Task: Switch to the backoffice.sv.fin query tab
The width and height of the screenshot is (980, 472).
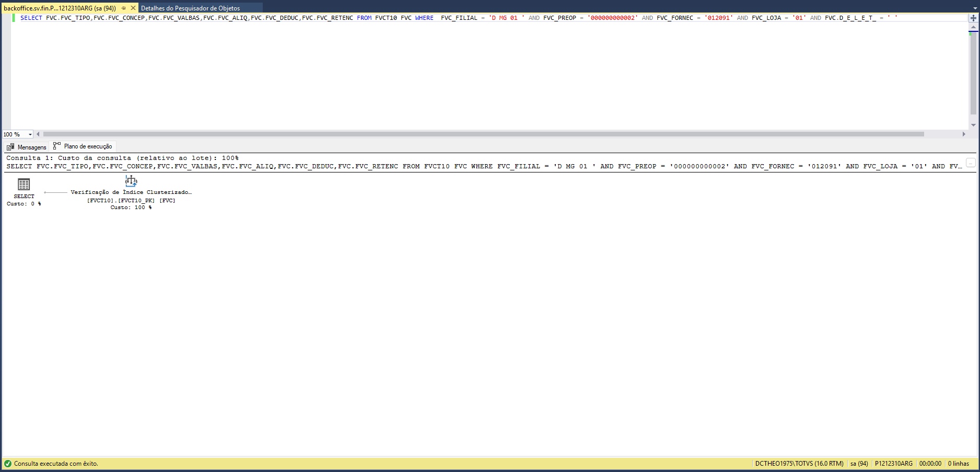Action: (x=60, y=8)
